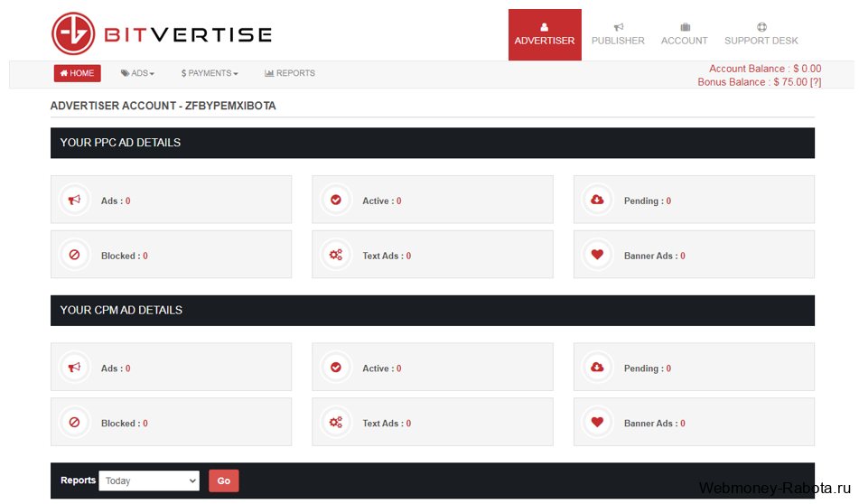Click the PPC Pending cloud icon

coord(597,200)
